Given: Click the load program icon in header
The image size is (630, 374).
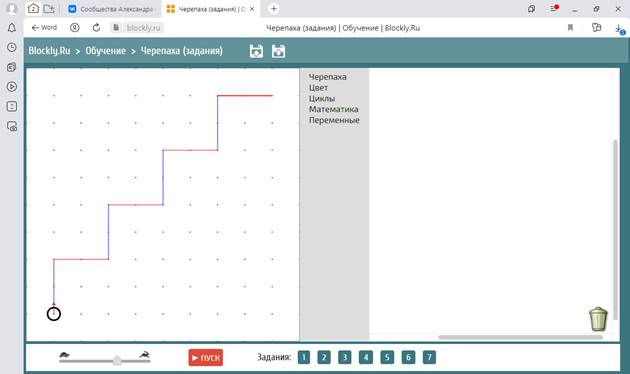Looking at the screenshot, I should pyautogui.click(x=278, y=51).
